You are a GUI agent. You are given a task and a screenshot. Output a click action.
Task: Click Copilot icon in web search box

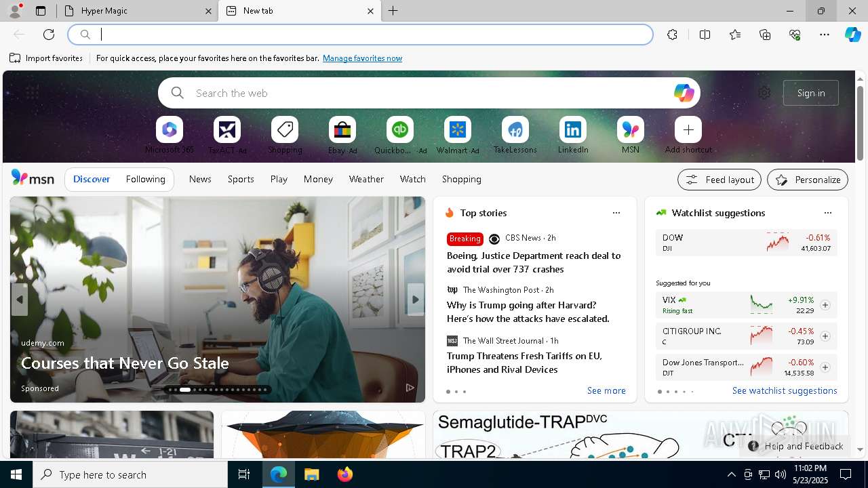point(684,93)
